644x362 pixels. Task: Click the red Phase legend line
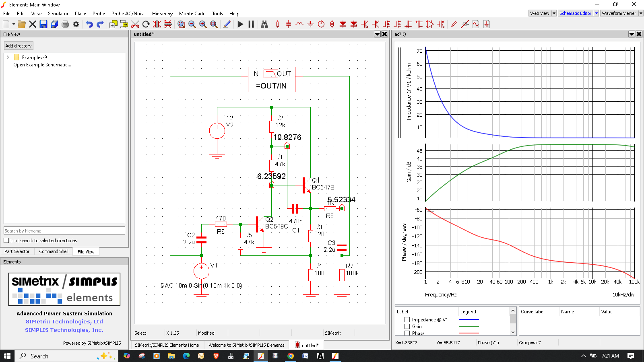pyautogui.click(x=469, y=333)
